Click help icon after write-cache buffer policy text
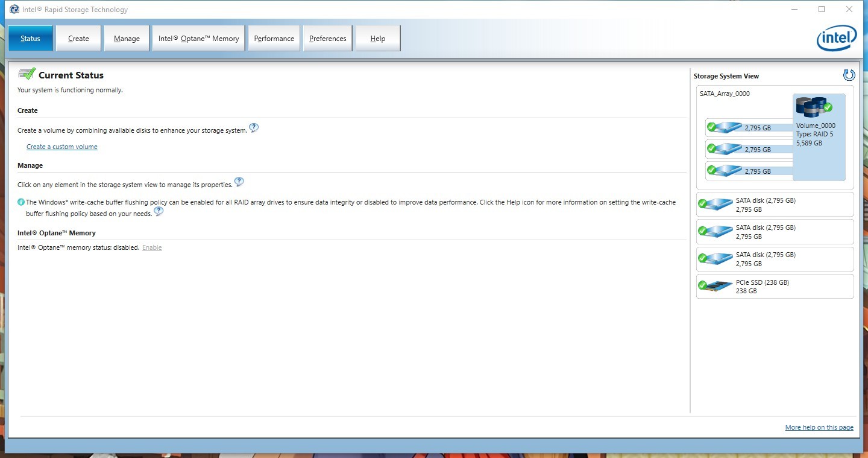 (159, 211)
